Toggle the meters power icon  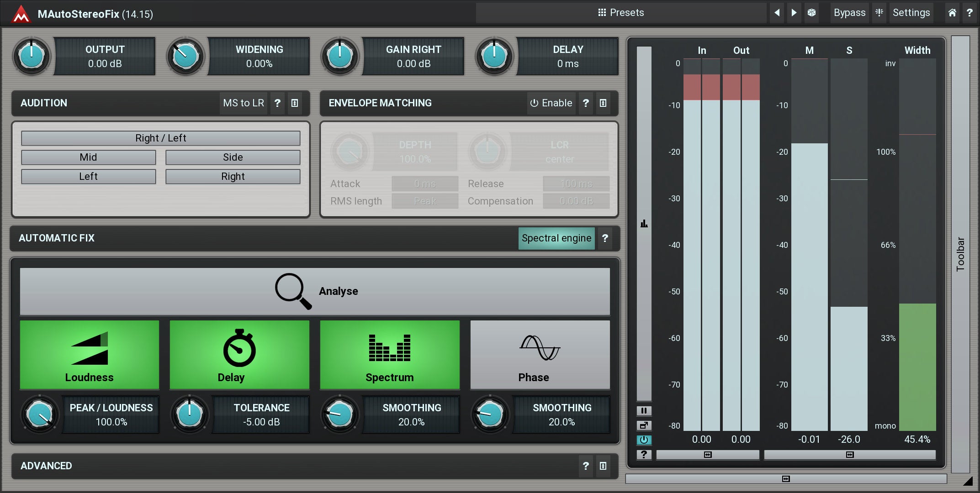point(644,440)
